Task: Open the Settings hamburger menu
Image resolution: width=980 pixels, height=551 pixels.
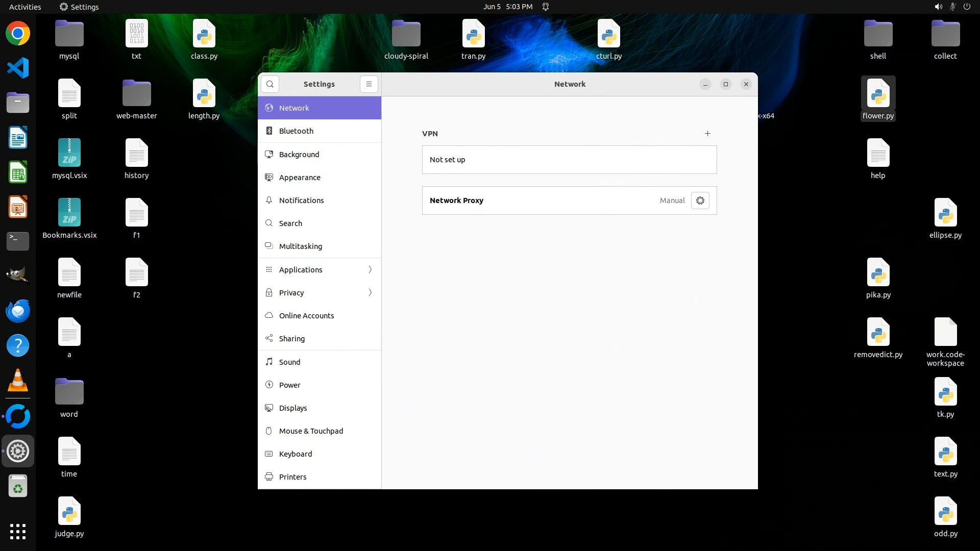Action: click(x=369, y=84)
